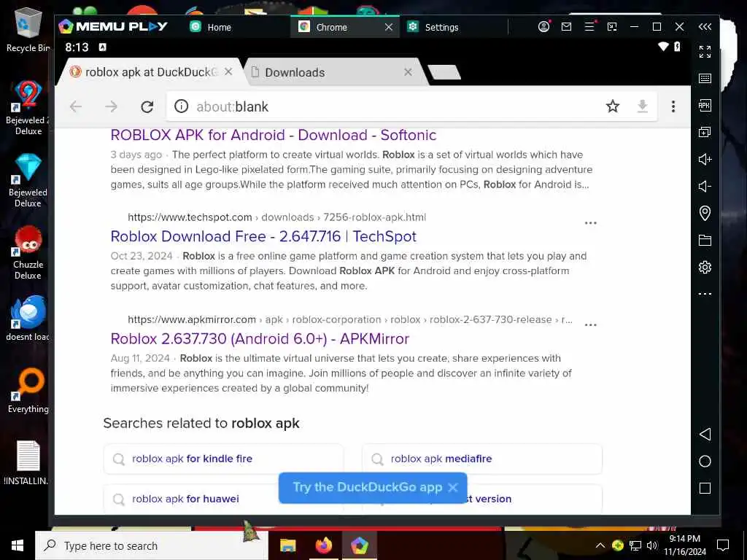Open Bejeweled 2 Deluxe desktop shortcut
Viewport: 747px width, 560px height.
pyautogui.click(x=28, y=108)
